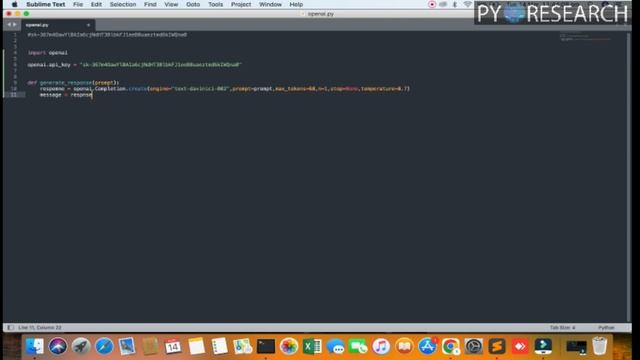Click Line 11, Column status text
This screenshot has width=640, height=360.
(x=40, y=327)
